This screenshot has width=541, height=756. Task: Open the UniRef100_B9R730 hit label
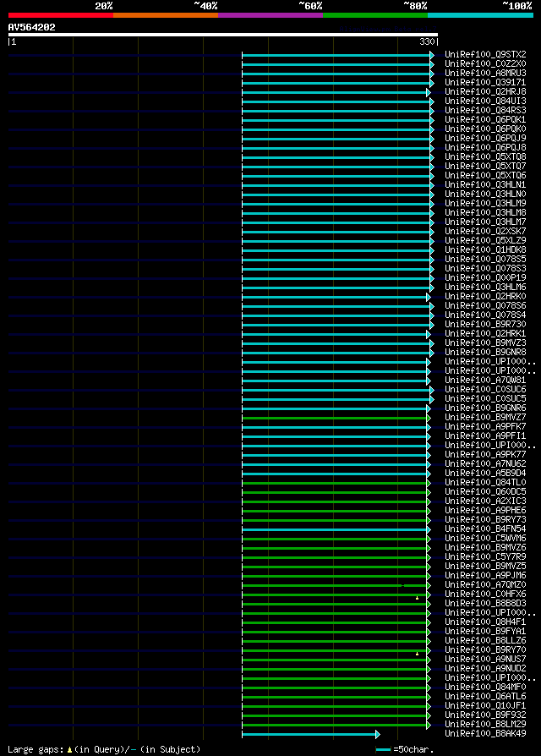point(485,325)
